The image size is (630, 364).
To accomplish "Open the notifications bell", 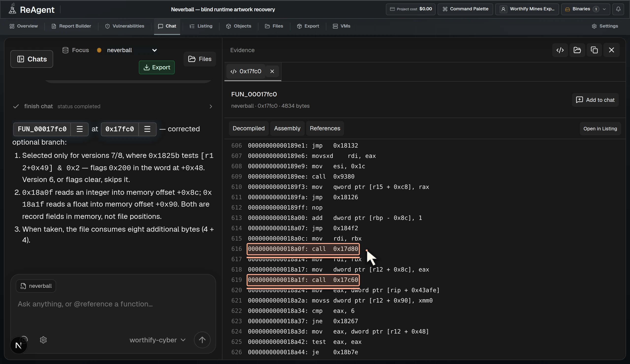I will point(618,9).
